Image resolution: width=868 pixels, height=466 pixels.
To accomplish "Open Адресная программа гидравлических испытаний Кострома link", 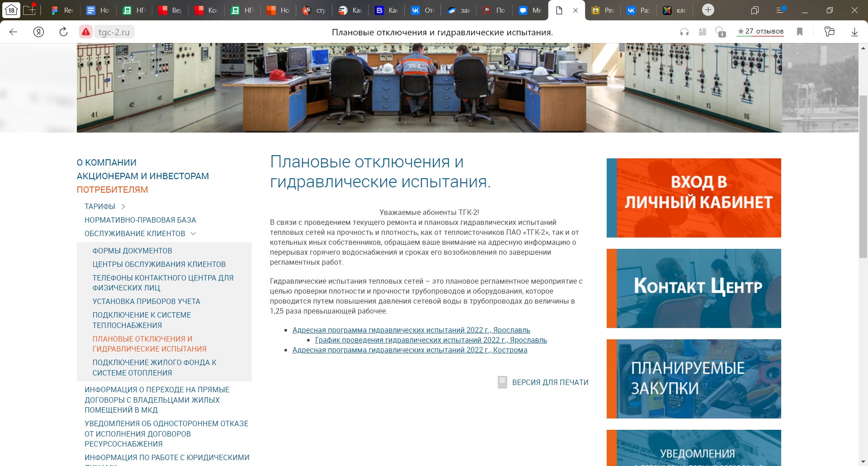I will [410, 350].
